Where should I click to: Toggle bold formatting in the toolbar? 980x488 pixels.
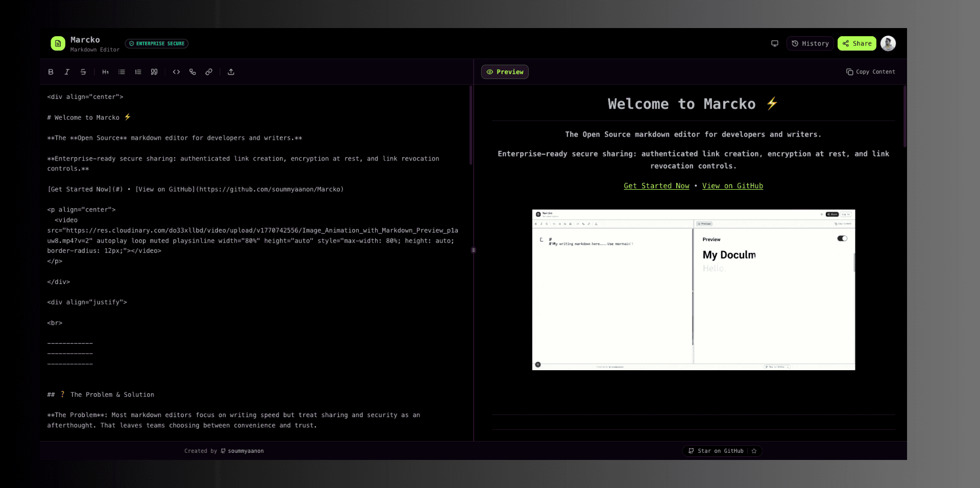51,72
